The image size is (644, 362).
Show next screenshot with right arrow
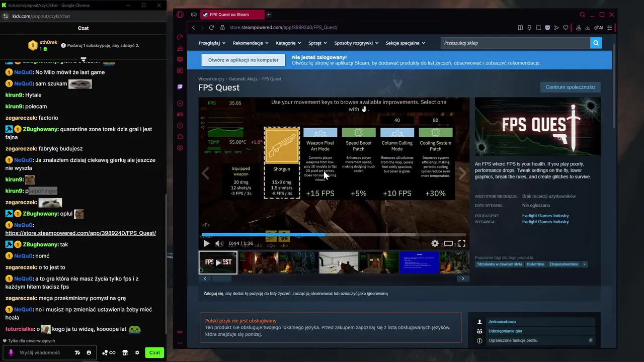pos(463,173)
